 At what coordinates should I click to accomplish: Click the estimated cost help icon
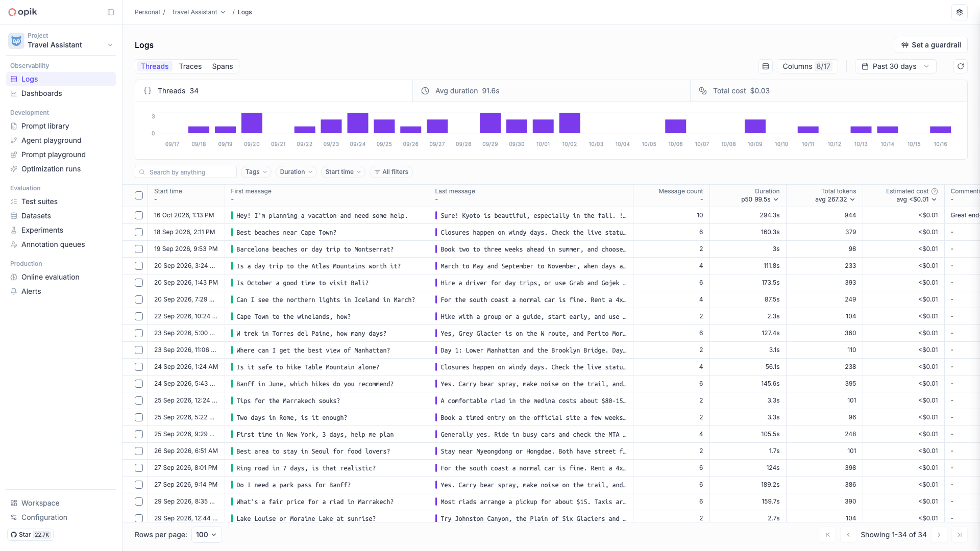click(x=935, y=191)
